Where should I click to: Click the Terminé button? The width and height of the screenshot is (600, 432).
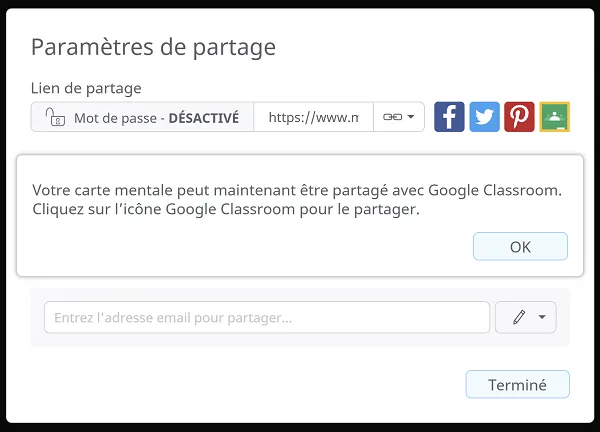(x=517, y=384)
